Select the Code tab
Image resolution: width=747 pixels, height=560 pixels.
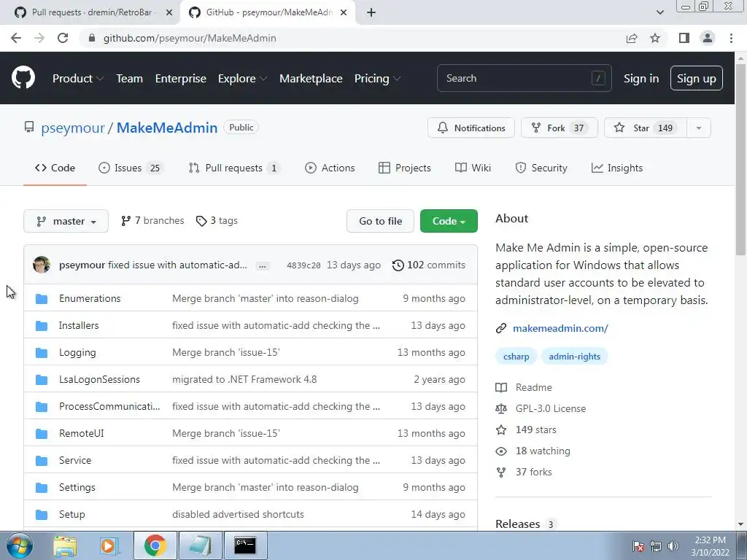click(55, 168)
